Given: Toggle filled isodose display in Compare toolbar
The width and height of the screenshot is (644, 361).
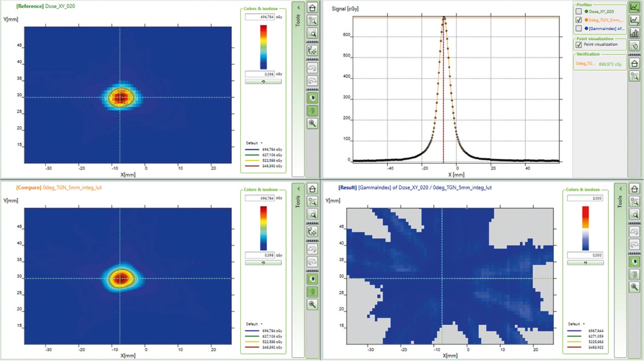Looking at the screenshot, I should pyautogui.click(x=312, y=279).
